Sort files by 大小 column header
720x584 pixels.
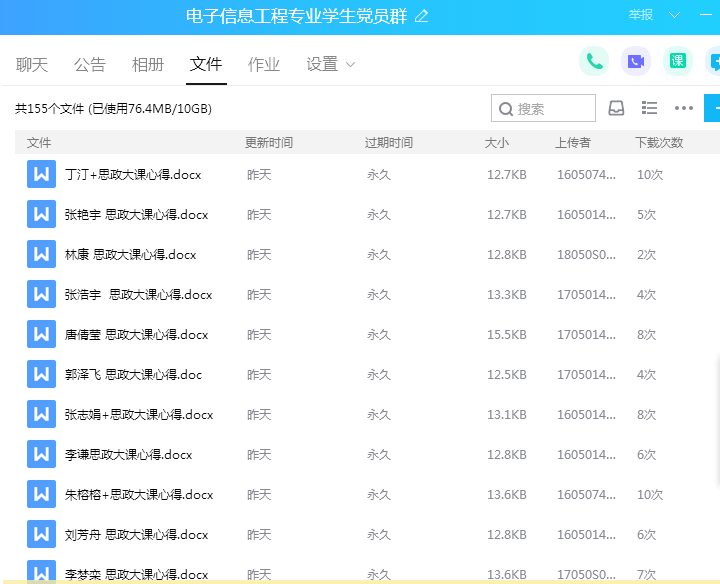[x=497, y=143]
